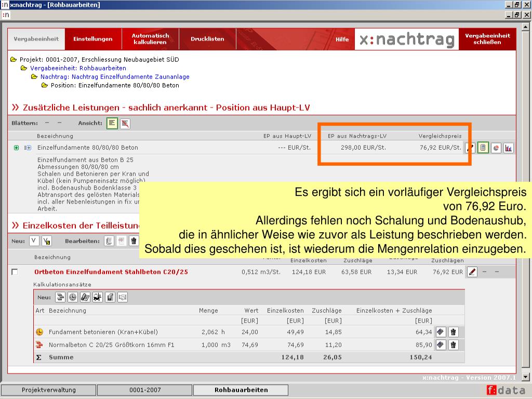Delete the Fundament betonieren row
This screenshot has width=532, height=399.
[x=453, y=332]
